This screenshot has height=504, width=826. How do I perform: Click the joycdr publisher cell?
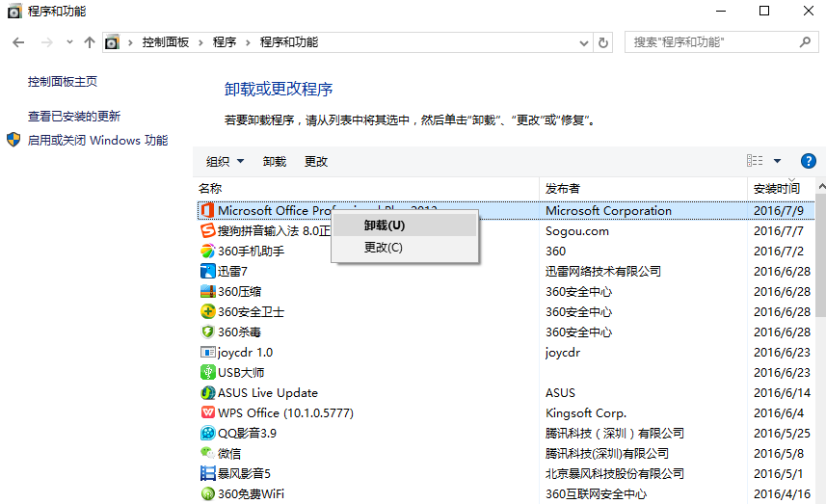point(563,353)
